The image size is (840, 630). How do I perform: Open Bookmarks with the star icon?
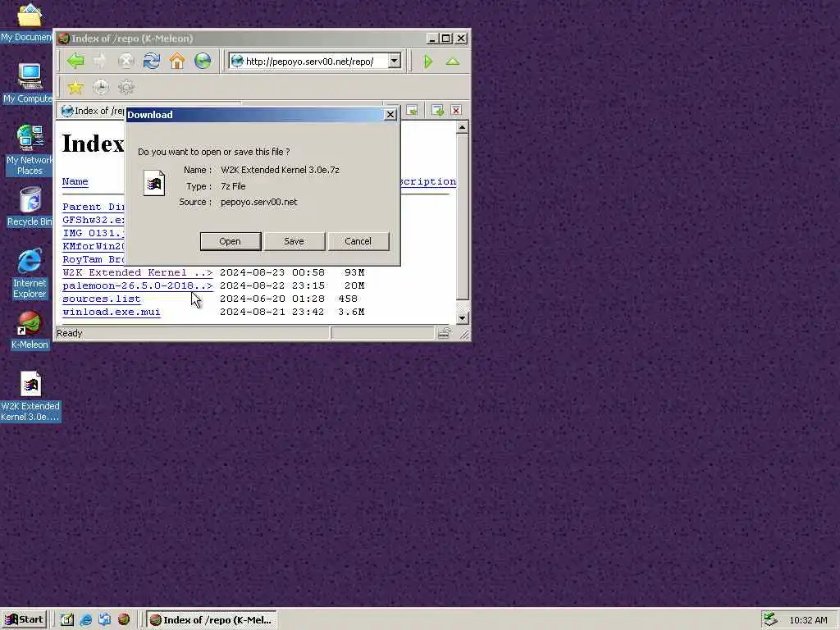pyautogui.click(x=75, y=87)
